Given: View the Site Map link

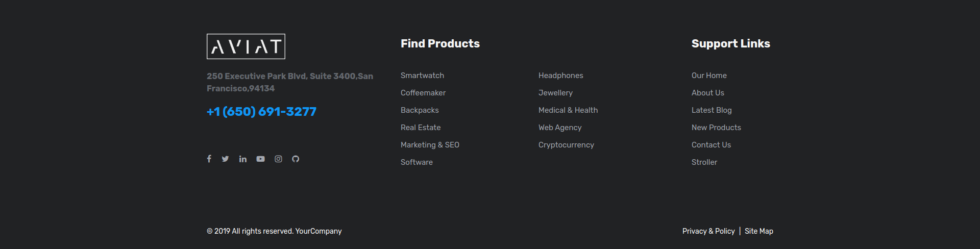Looking at the screenshot, I should 758,231.
